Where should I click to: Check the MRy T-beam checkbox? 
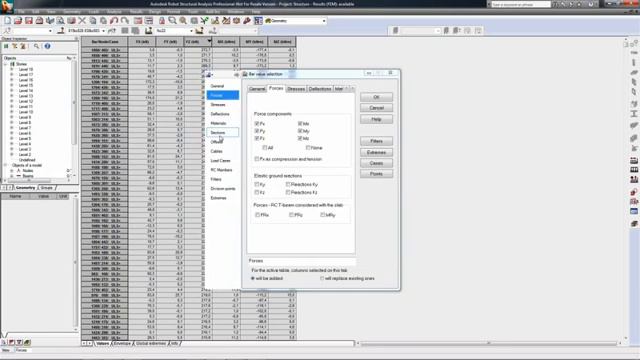point(322,215)
